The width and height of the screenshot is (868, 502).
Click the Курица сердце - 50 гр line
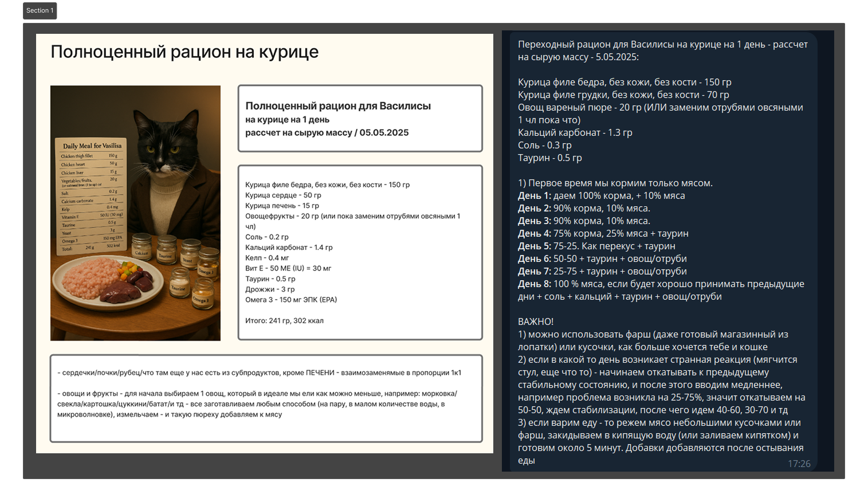pos(283,195)
